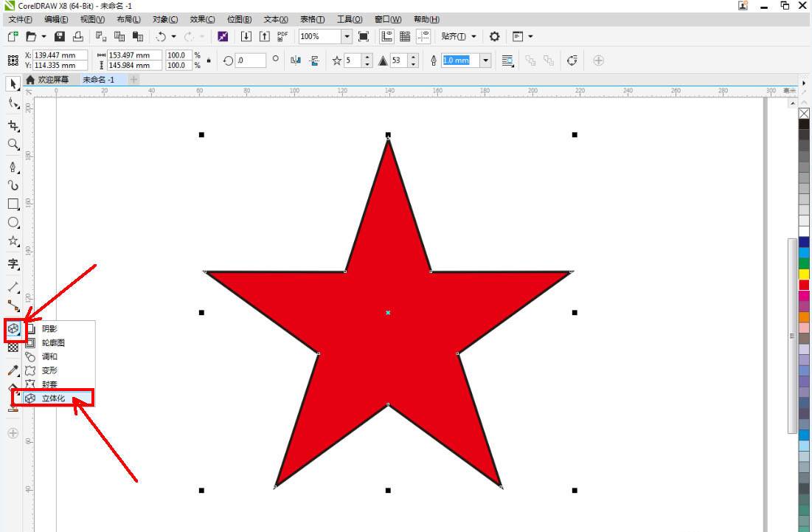
Task: Choose the Rectangle tool
Action: coord(13,204)
